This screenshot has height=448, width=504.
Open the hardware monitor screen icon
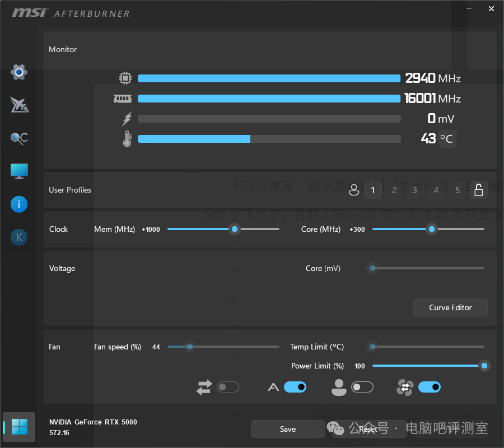click(19, 171)
